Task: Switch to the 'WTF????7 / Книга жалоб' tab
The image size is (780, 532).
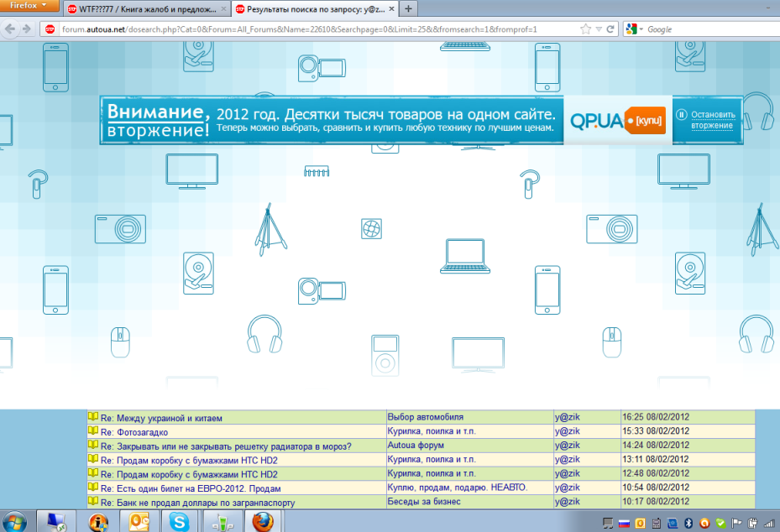Action: pos(143,8)
